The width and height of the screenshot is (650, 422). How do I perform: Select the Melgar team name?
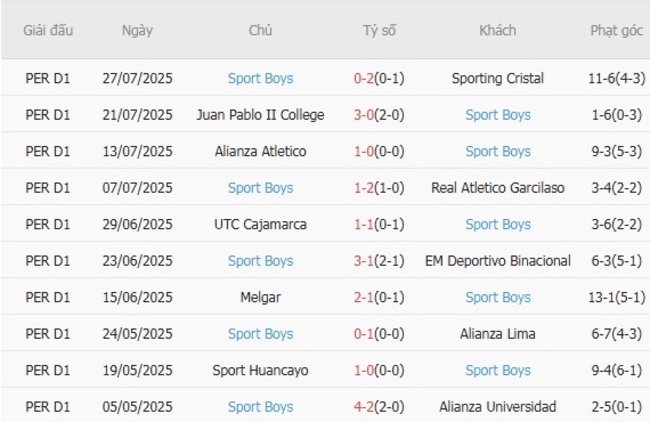click(260, 297)
